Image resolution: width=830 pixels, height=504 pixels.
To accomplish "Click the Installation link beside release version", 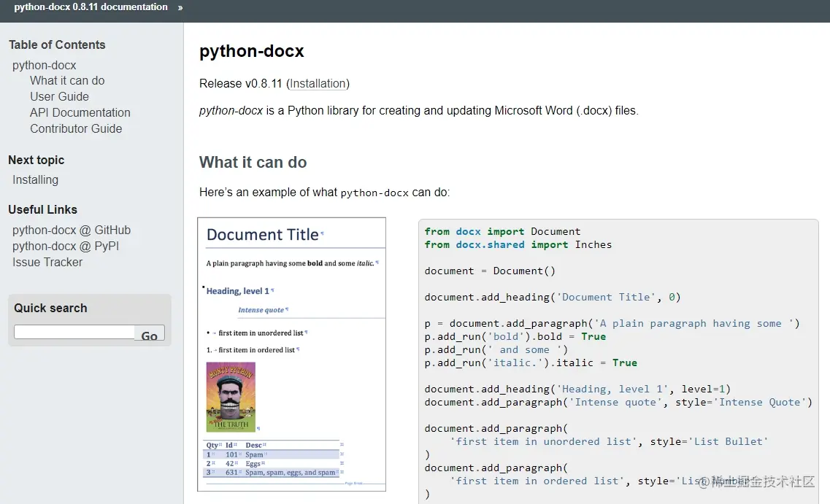I will coord(318,84).
